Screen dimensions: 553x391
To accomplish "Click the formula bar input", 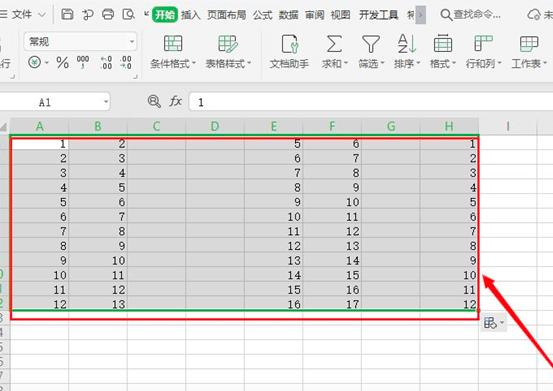I will (x=371, y=102).
